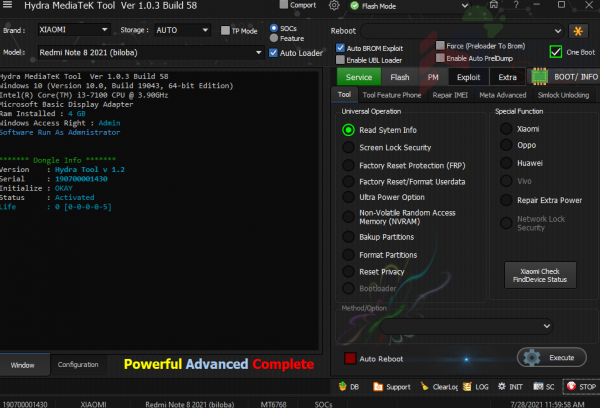This screenshot has height=408, width=600.
Task: Uncheck Auto Loader checkbox
Action: [x=273, y=53]
